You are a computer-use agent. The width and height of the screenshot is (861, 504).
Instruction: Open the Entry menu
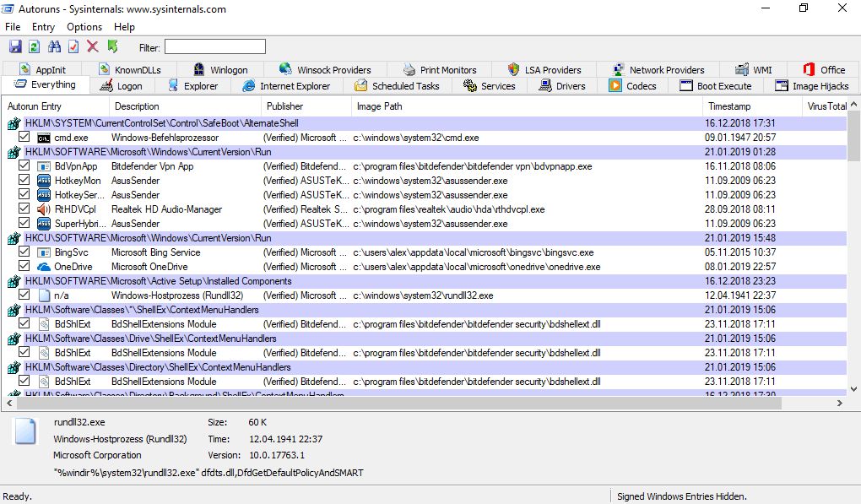tap(43, 27)
